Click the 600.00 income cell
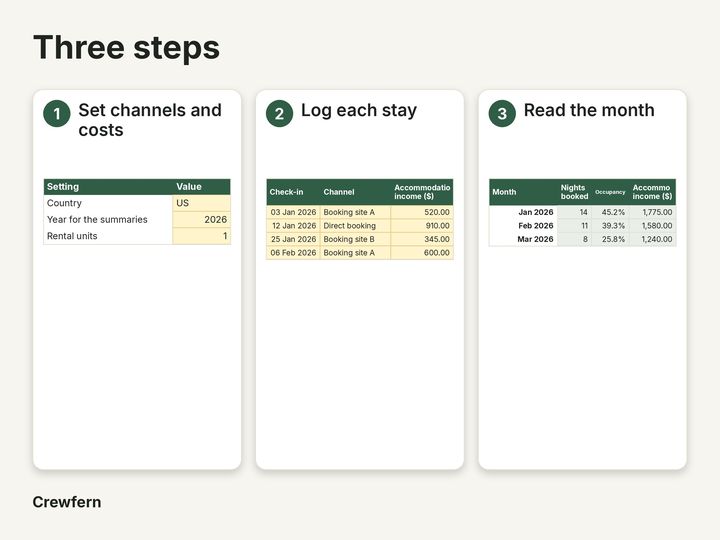Screen dimensions: 720x540 pos(422,253)
